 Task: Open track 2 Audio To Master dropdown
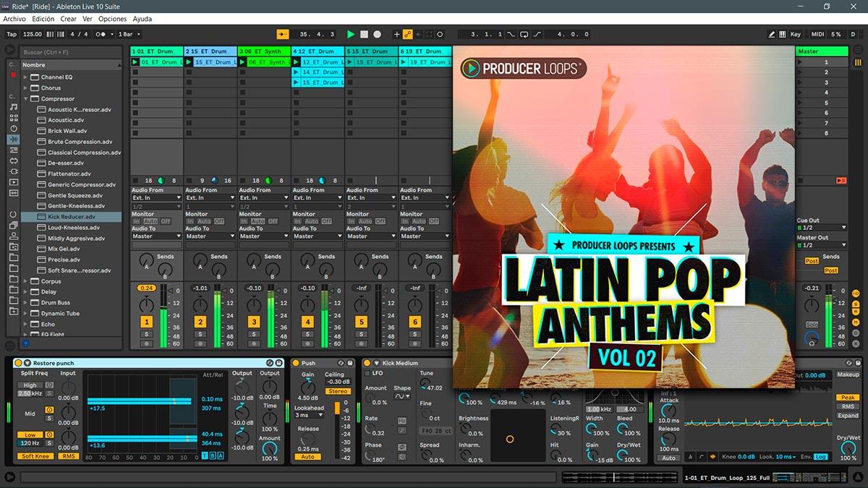(x=210, y=236)
